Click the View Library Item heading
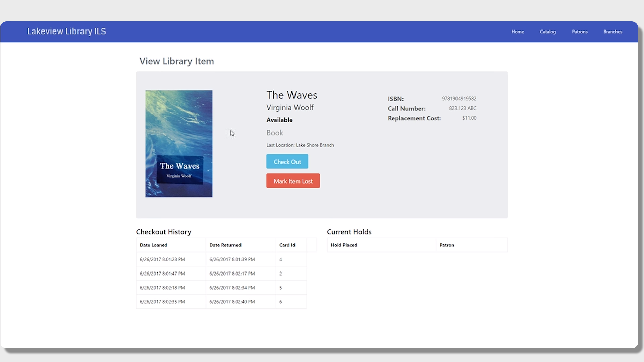The image size is (644, 362). 176,61
